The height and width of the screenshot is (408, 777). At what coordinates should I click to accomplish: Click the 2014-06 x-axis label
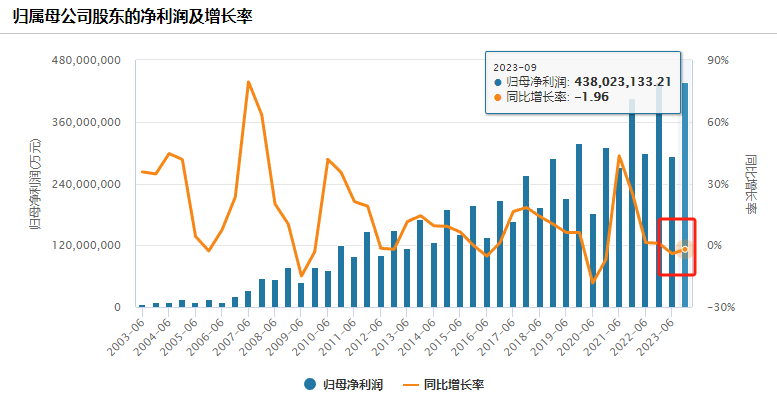(417, 337)
